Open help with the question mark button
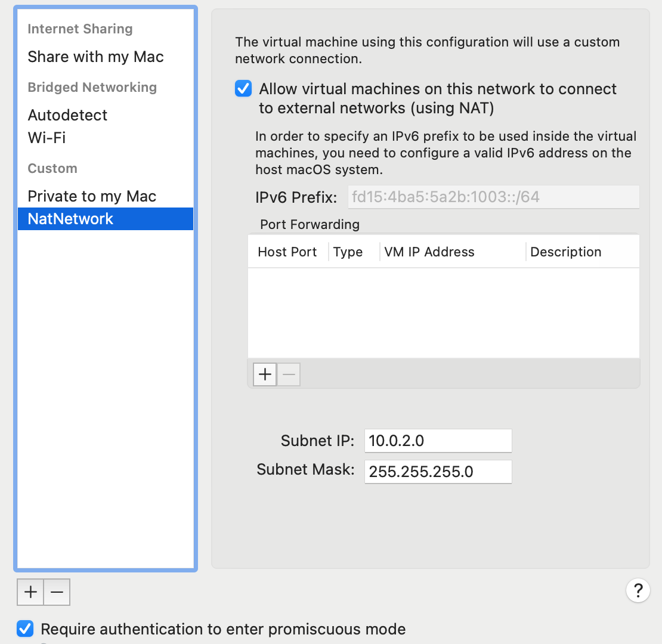This screenshot has height=644, width=662. (x=638, y=590)
